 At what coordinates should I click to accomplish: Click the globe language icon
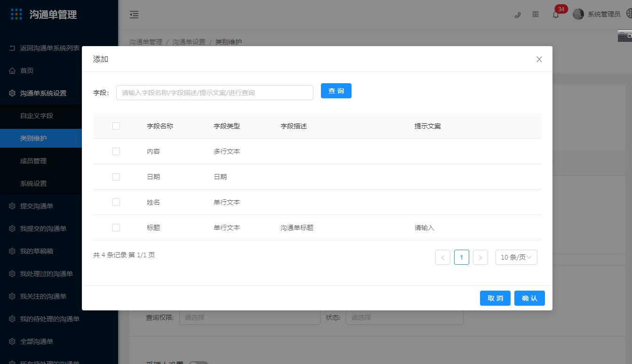[x=629, y=14]
